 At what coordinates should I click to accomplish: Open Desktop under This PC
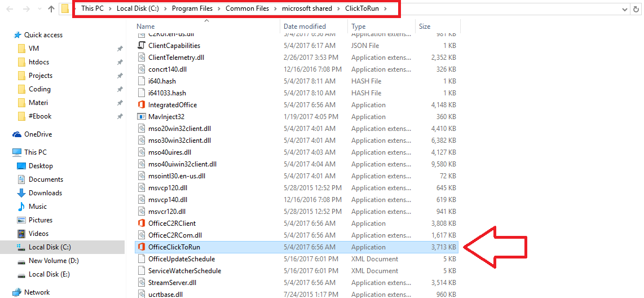point(41,166)
